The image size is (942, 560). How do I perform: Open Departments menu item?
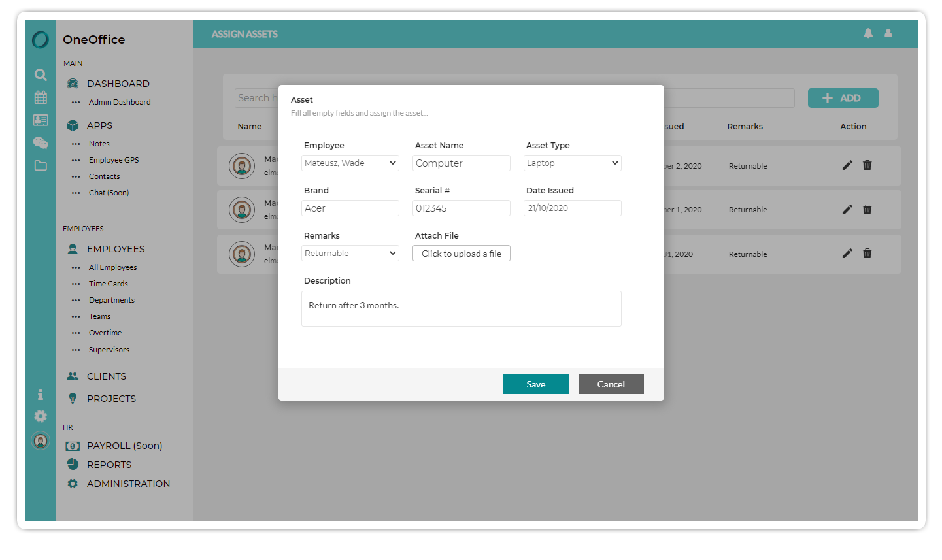coord(112,300)
